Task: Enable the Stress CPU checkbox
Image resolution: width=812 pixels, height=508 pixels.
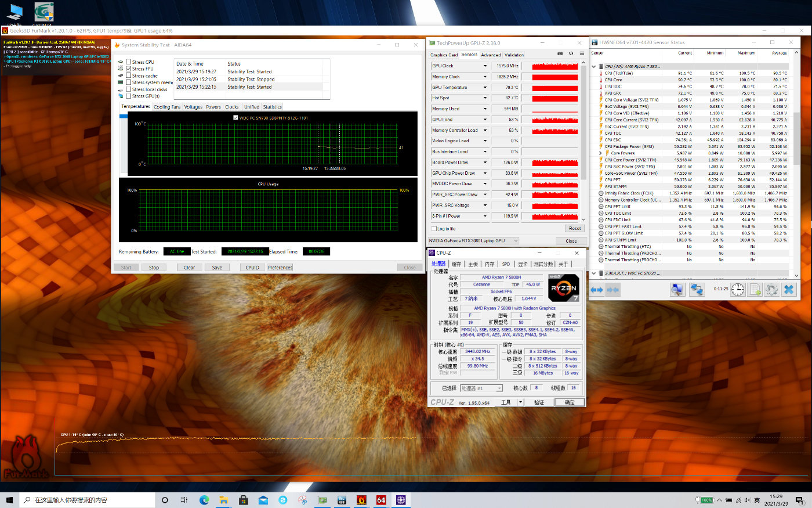Action: click(129, 62)
